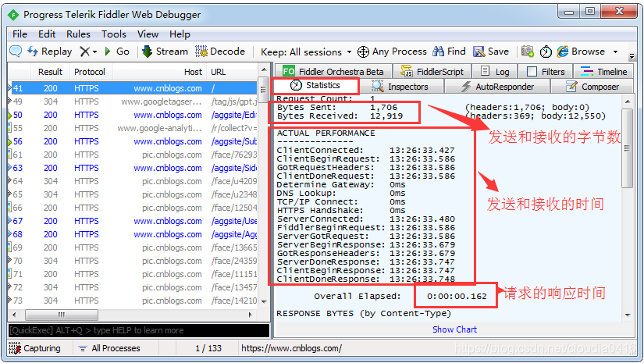The height and width of the screenshot is (363, 644).
Task: Select session 68 /aggsite/Agg row
Action: tap(132, 234)
